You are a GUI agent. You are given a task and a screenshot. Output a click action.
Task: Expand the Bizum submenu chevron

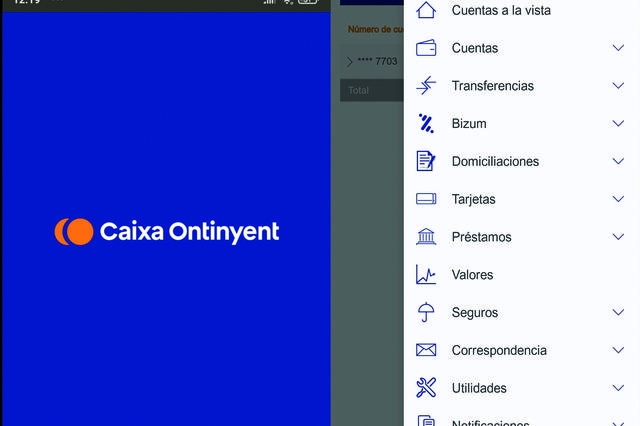tap(618, 123)
